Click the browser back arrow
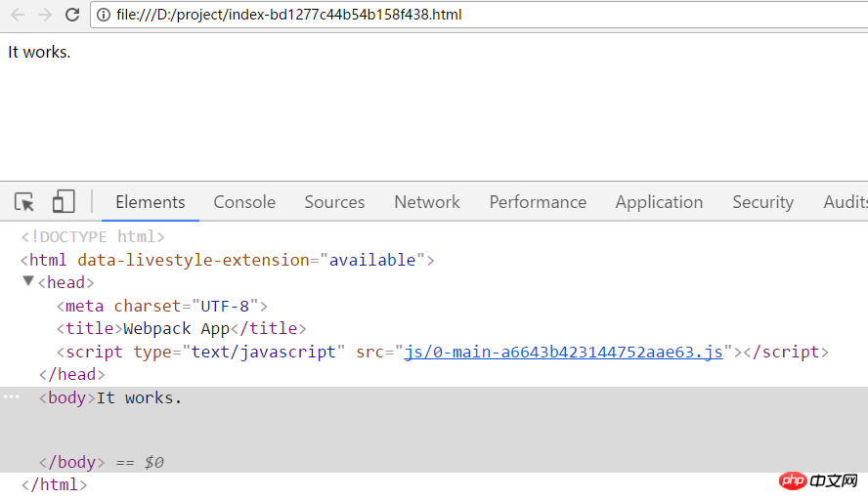Image resolution: width=868 pixels, height=500 pixels. (x=18, y=15)
